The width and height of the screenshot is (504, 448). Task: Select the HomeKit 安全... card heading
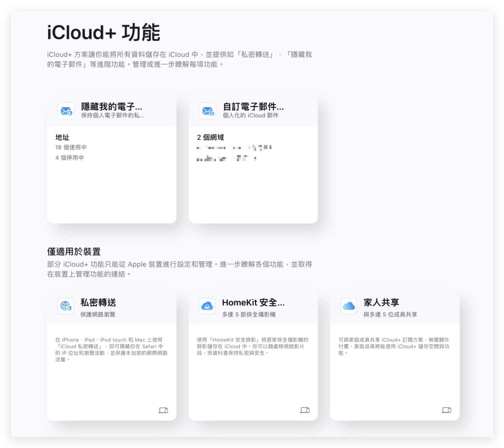pos(253,302)
